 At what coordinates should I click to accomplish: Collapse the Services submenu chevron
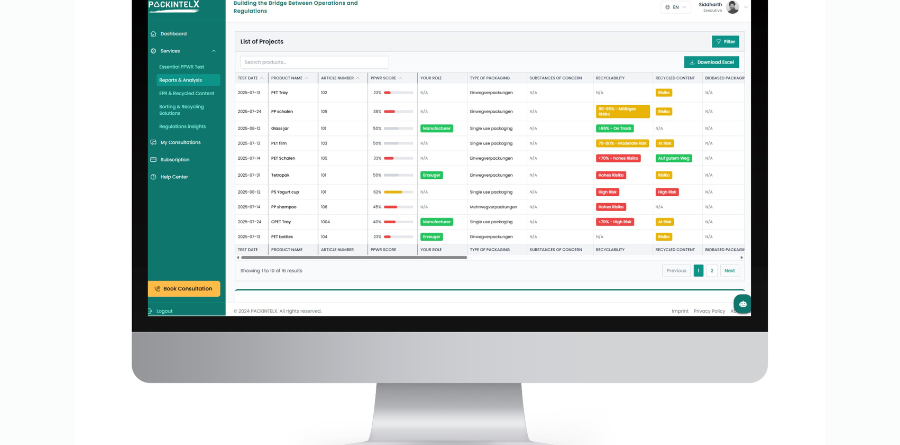213,50
